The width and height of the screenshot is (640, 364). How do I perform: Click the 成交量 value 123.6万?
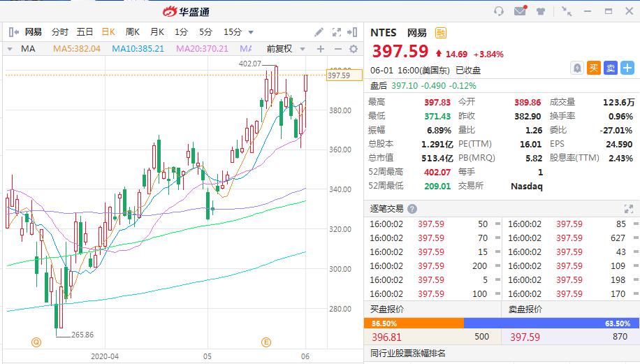619,103
